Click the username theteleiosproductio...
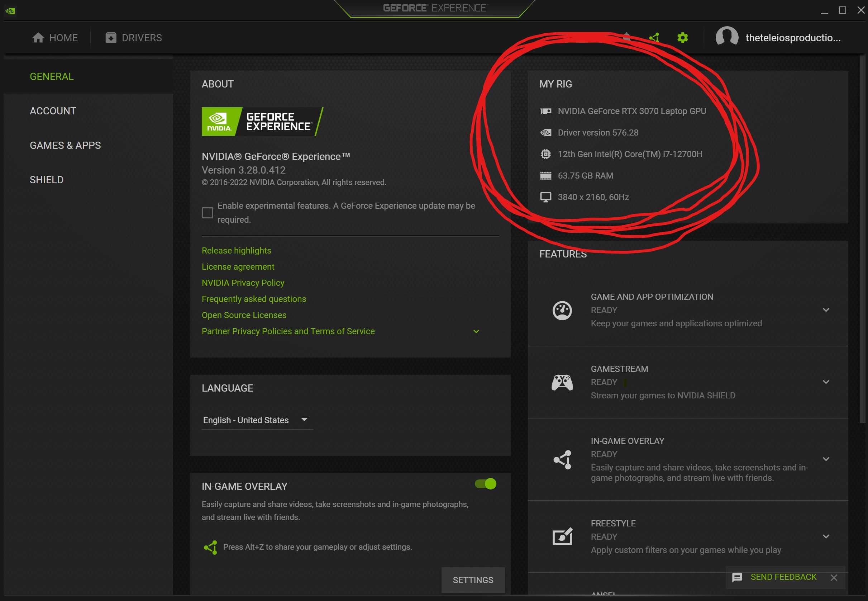Screen dimensions: 868x601 793,38
